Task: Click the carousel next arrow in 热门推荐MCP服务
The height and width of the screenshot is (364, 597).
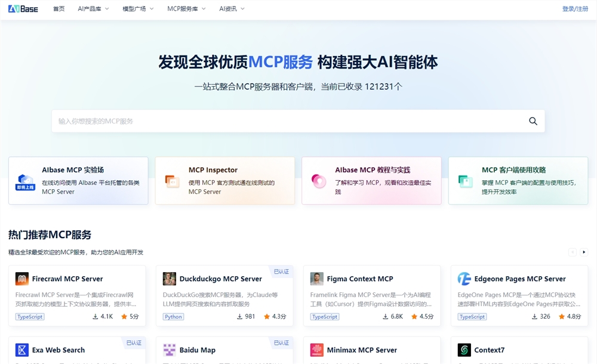Action: click(x=584, y=252)
